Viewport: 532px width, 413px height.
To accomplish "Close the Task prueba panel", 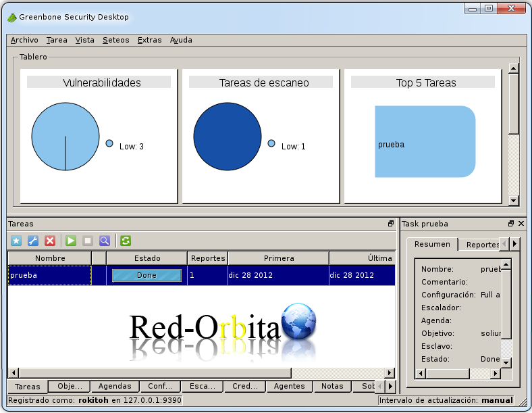I will 521,224.
